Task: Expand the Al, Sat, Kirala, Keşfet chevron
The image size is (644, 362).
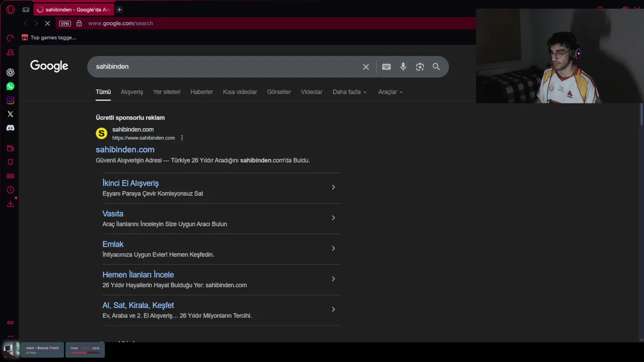Action: pos(333,309)
